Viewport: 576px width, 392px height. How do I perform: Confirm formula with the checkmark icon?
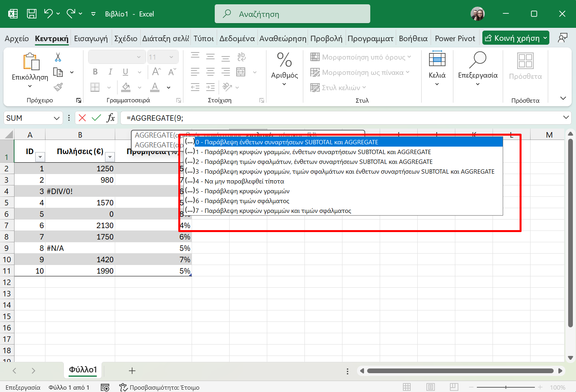click(96, 118)
